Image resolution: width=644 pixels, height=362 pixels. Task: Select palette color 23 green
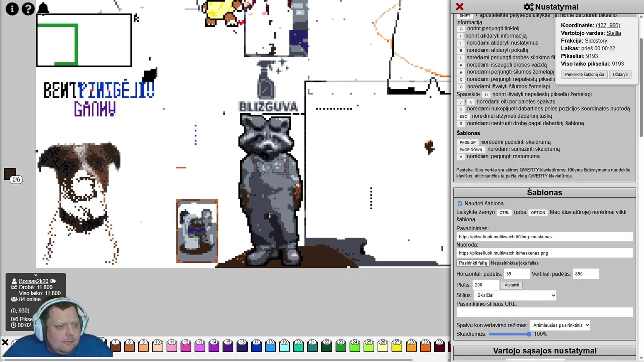click(x=341, y=345)
